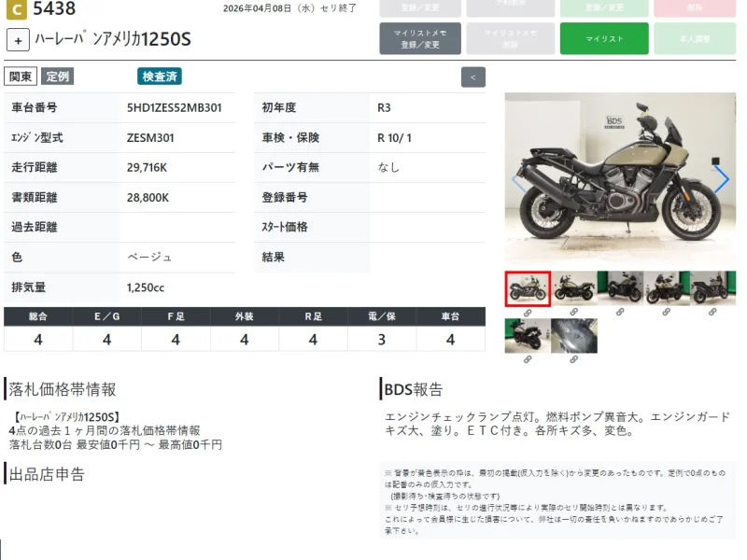Open the link icon under the third thumbnail

click(x=620, y=312)
